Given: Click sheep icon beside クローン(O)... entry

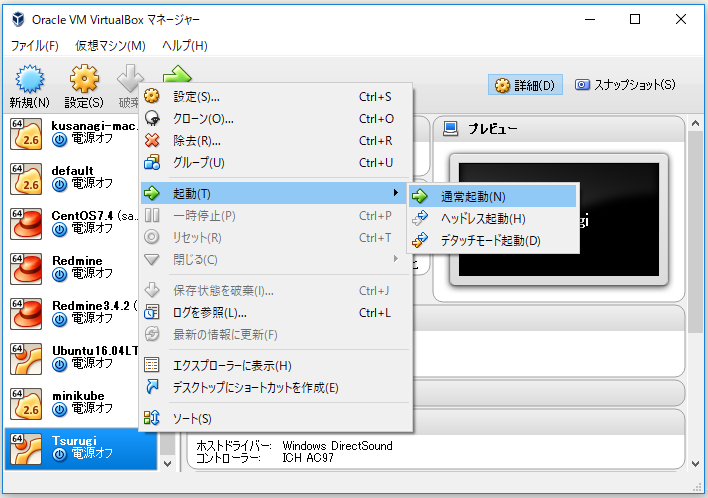Looking at the screenshot, I should [152, 118].
